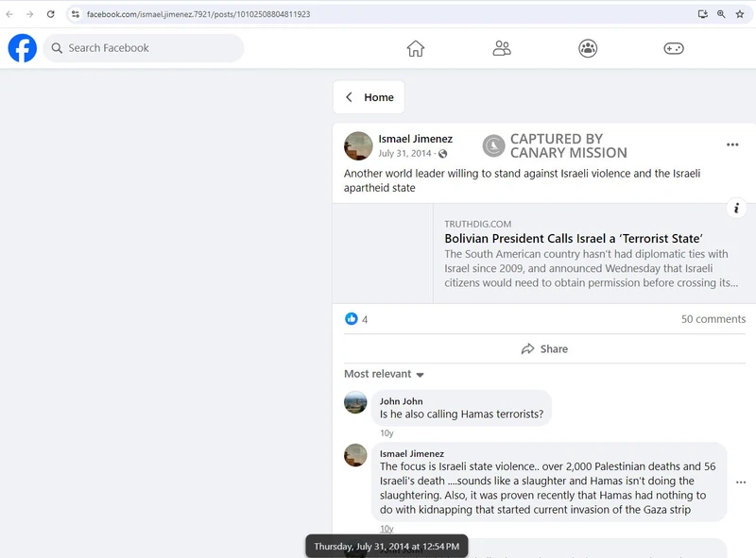Click the blue Like reaction icon

[352, 319]
